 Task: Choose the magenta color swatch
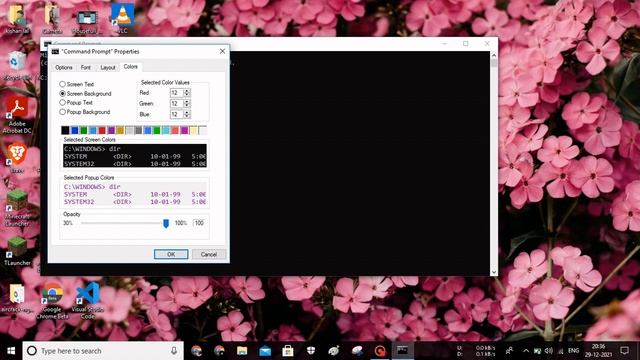(184, 130)
